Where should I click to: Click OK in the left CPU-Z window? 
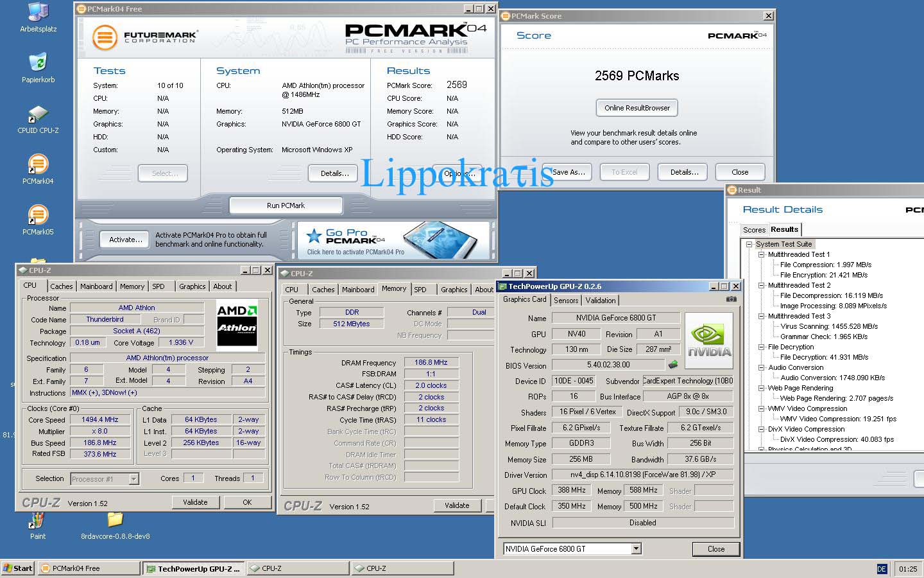pyautogui.click(x=247, y=502)
